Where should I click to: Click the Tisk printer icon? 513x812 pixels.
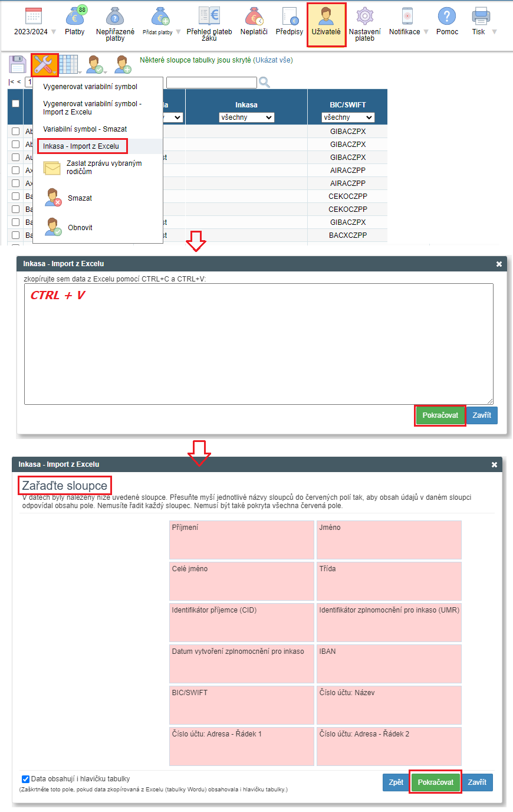coord(481,16)
